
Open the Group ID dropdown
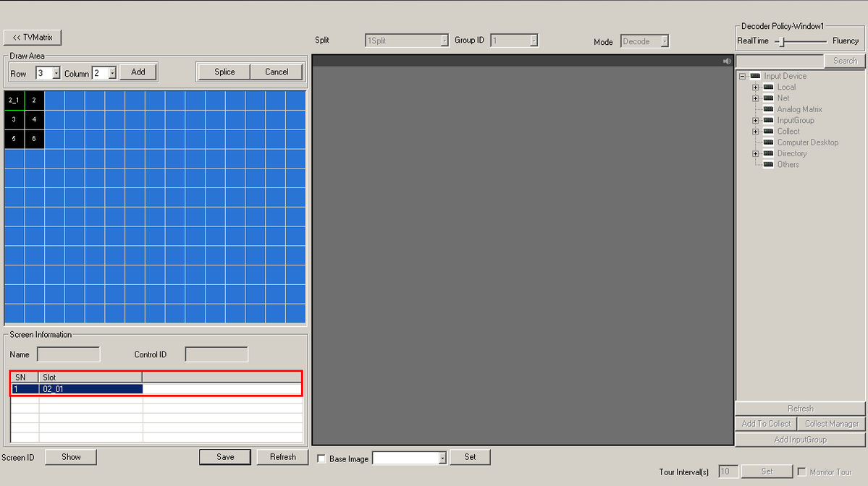[534, 40]
